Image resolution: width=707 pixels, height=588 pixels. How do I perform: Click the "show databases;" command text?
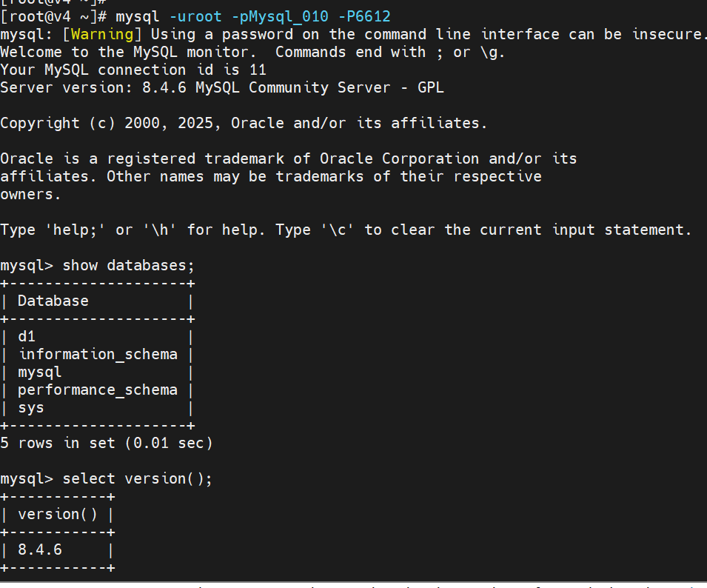[129, 265]
